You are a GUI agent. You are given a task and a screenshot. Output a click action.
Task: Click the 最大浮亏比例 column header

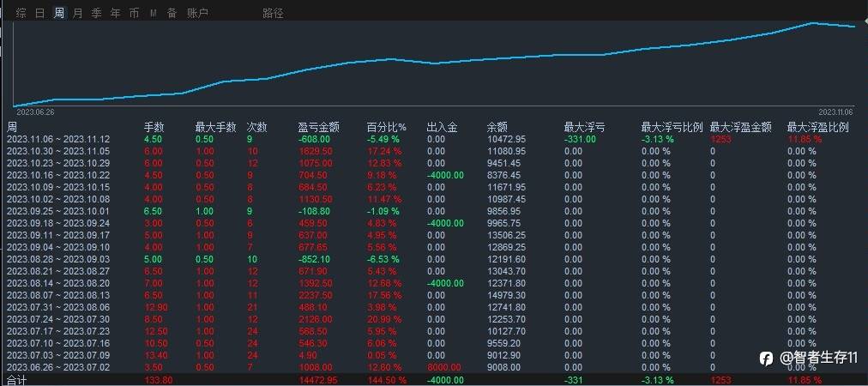(672, 127)
